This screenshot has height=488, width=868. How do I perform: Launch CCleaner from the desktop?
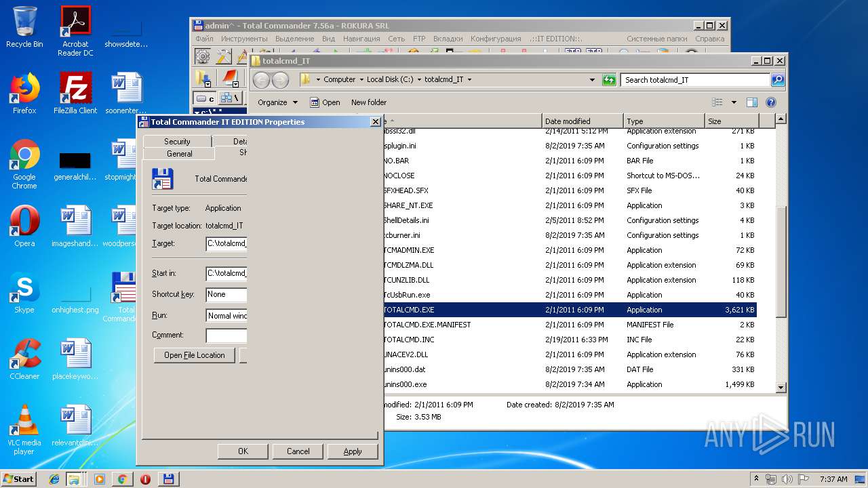[24, 359]
